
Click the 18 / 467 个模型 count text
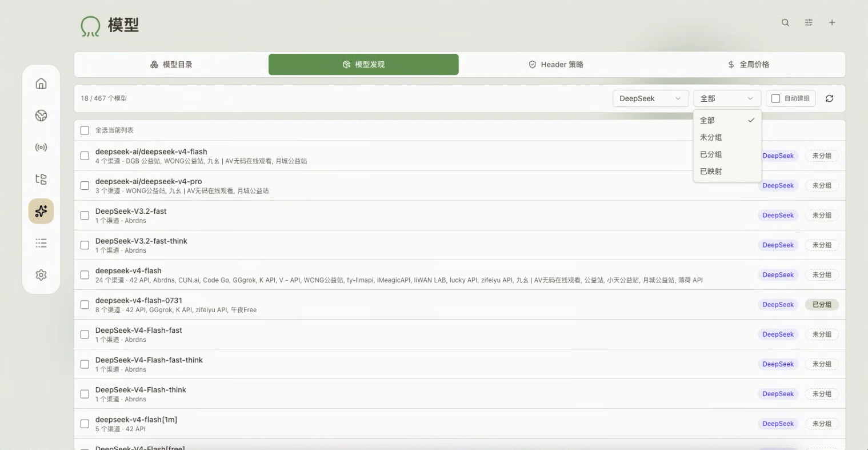103,98
